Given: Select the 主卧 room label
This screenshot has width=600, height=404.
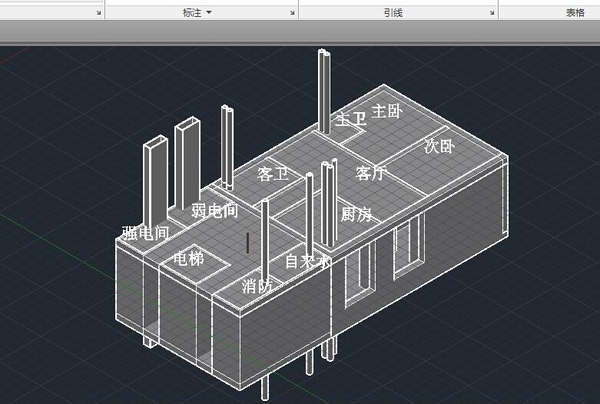Looking at the screenshot, I should (x=387, y=109).
